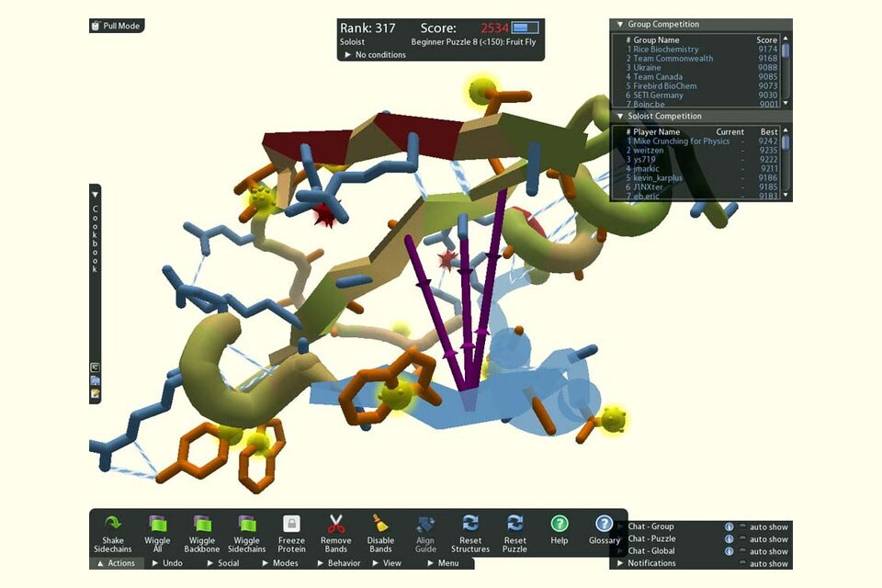This screenshot has height=588, width=882.
Task: Click Soloist Competition scrollbar up arrow
Action: coord(786,130)
